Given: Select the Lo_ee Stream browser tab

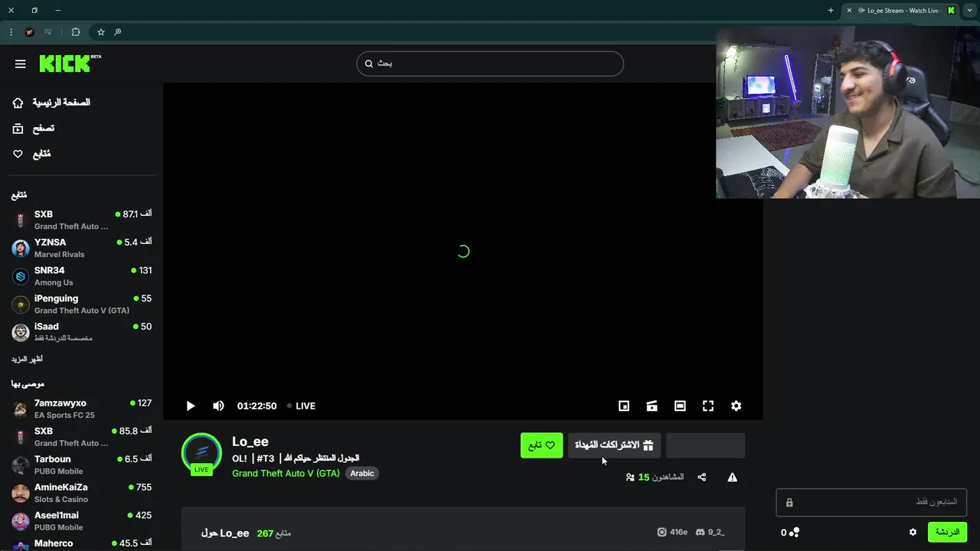Looking at the screenshot, I should pos(900,11).
